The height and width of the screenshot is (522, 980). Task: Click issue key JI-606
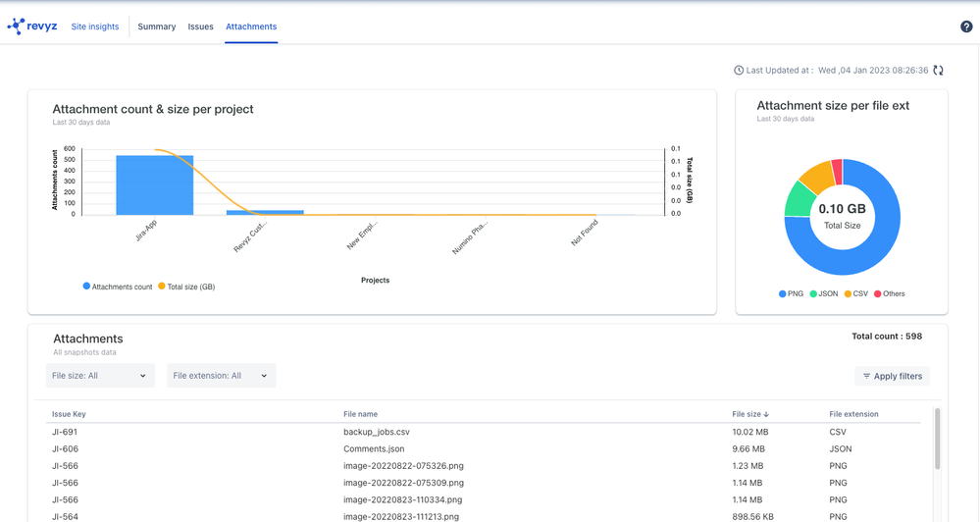click(x=65, y=448)
